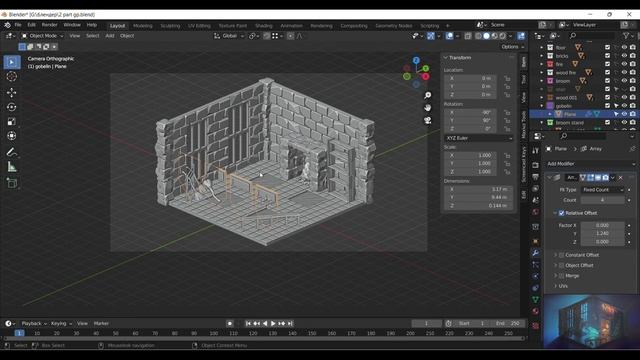Select the Measure tool
Viewport: 640px width, 360px height.
(x=12, y=167)
